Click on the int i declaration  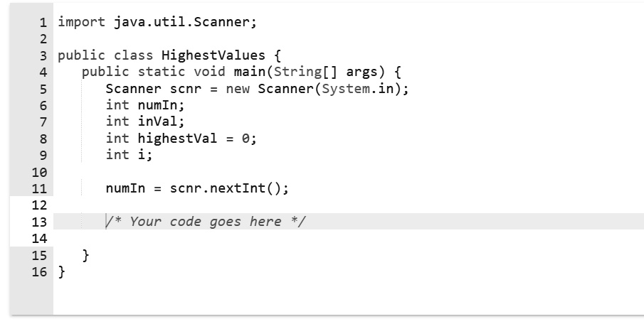click(129, 155)
